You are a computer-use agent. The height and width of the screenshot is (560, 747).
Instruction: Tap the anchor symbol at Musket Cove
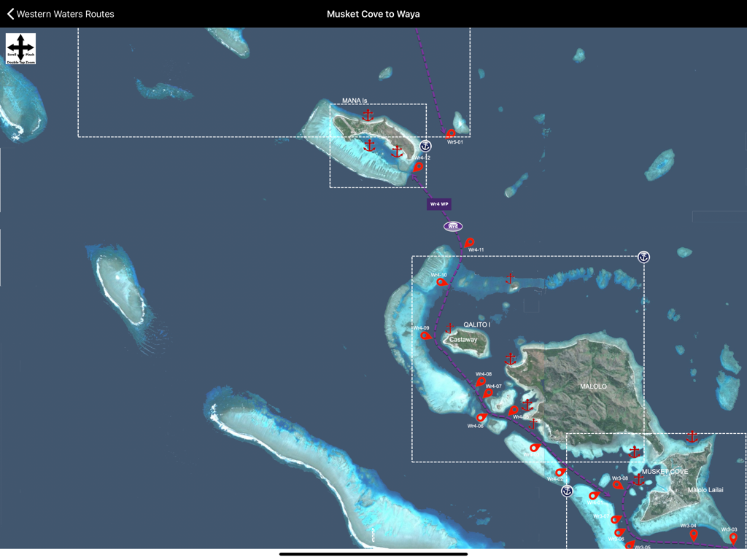pyautogui.click(x=638, y=480)
